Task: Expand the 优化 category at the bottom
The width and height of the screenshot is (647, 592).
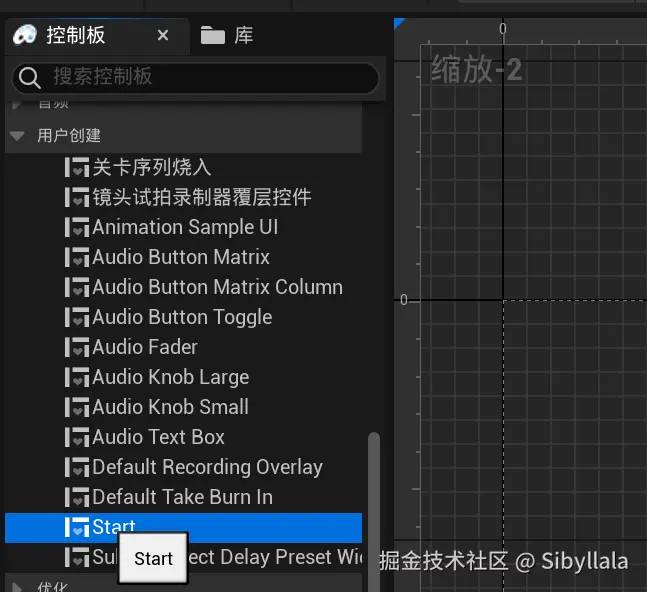Action: 17,586
